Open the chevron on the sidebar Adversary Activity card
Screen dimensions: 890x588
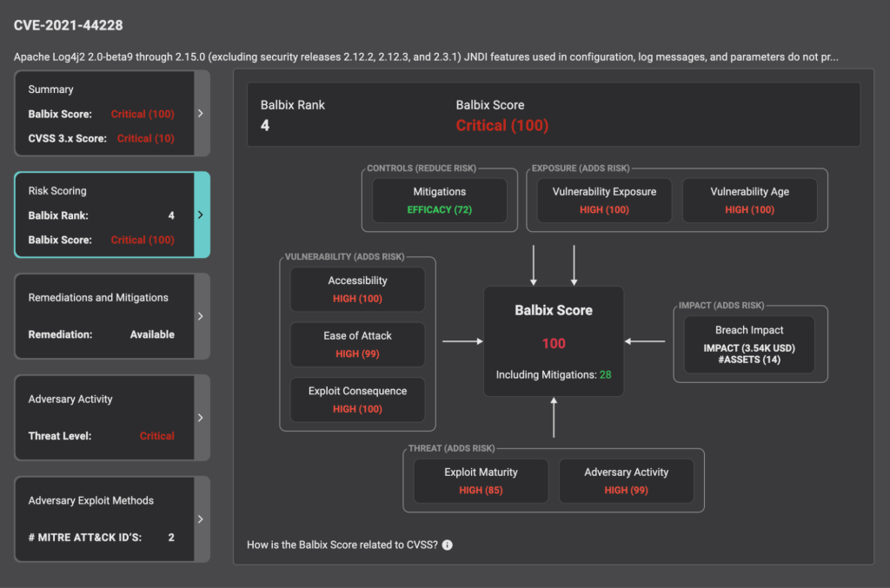click(x=201, y=418)
